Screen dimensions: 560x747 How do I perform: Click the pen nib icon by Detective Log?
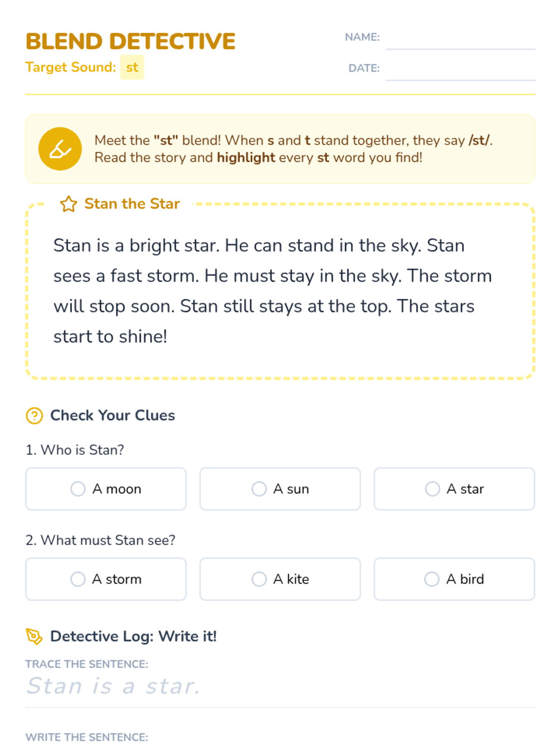(x=34, y=636)
